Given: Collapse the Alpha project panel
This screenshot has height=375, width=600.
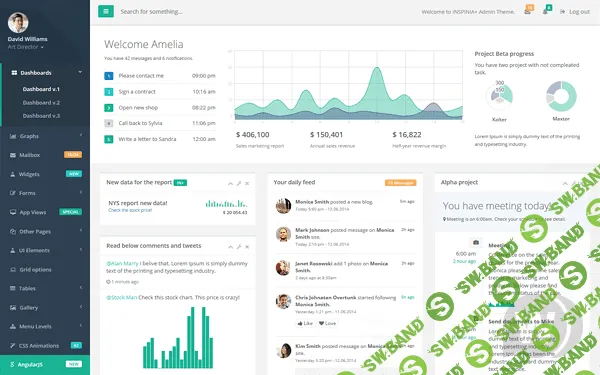Looking at the screenshot, I should point(565,184).
